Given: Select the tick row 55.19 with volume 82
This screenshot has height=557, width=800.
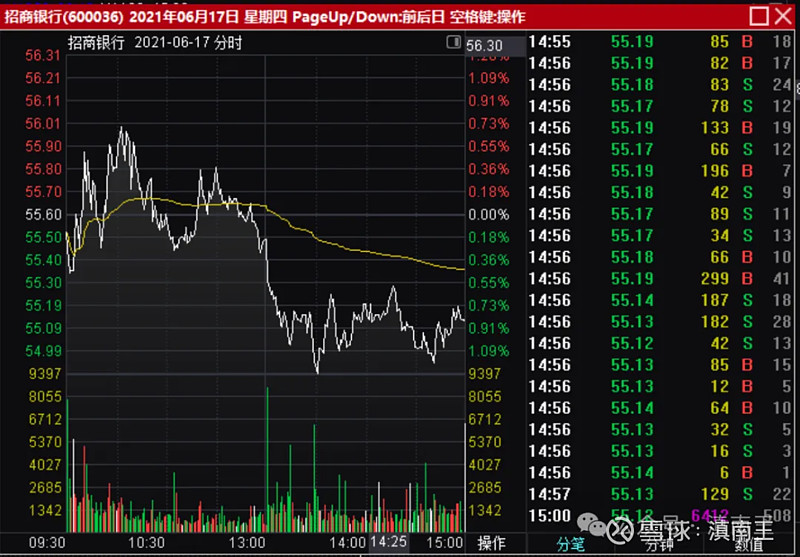Looking at the screenshot, I should coord(660,63).
